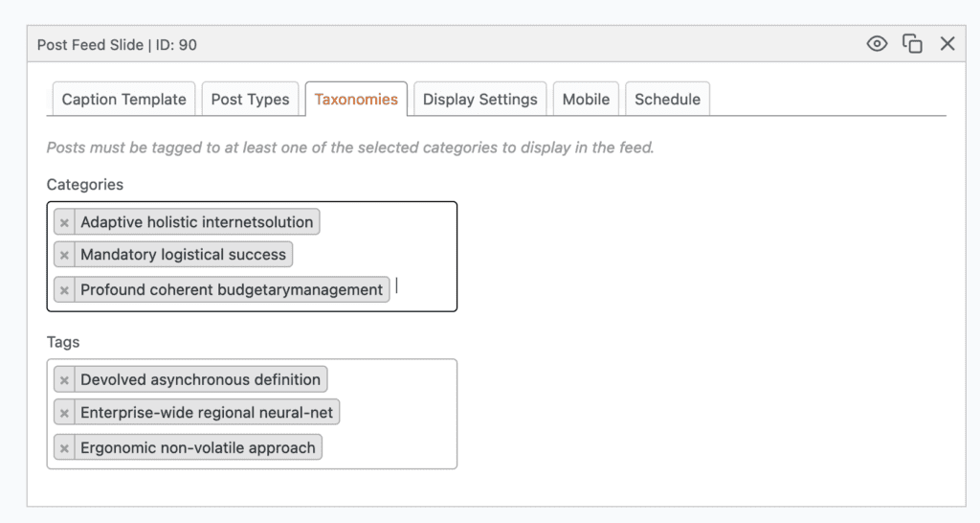Viewport: 980px width, 523px height.
Task: Remove the 'Adaptive holistic internetsolution' category
Action: pos(64,223)
